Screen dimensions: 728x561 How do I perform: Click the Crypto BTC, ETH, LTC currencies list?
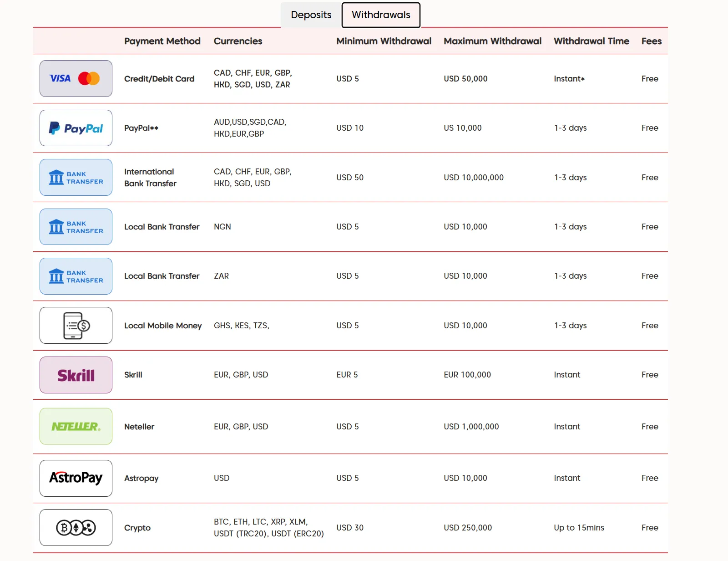coord(269,528)
